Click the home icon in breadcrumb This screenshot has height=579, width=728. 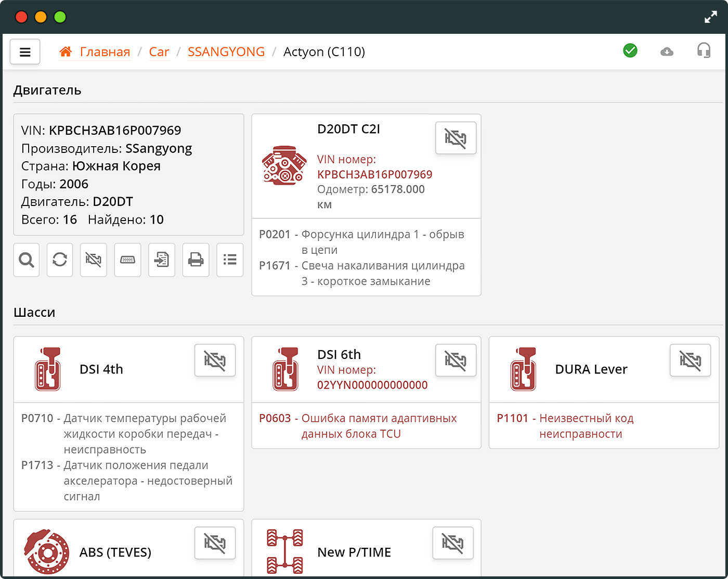coord(66,52)
